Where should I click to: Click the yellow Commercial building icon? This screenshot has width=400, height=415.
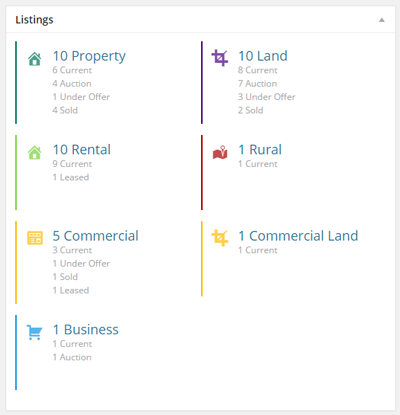point(35,238)
